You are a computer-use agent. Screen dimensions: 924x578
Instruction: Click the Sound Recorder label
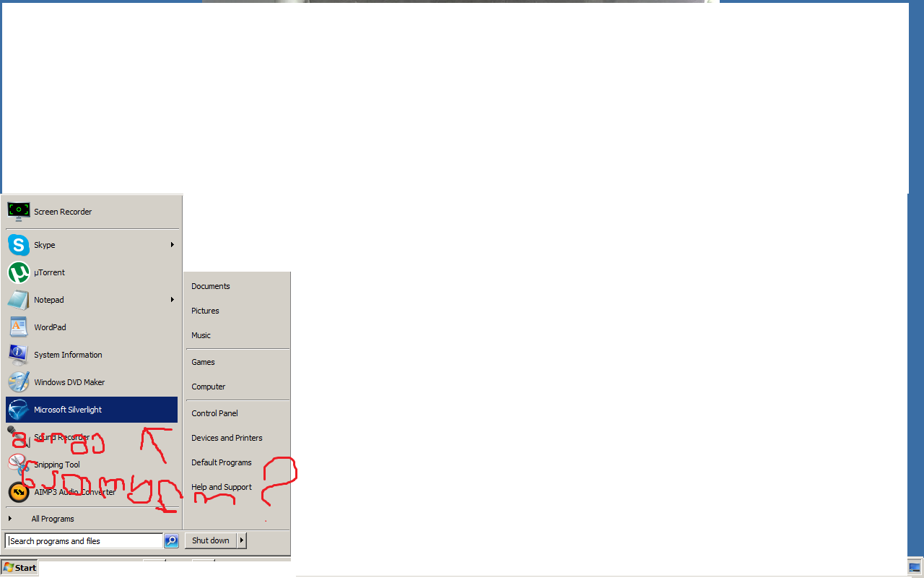[x=62, y=437]
